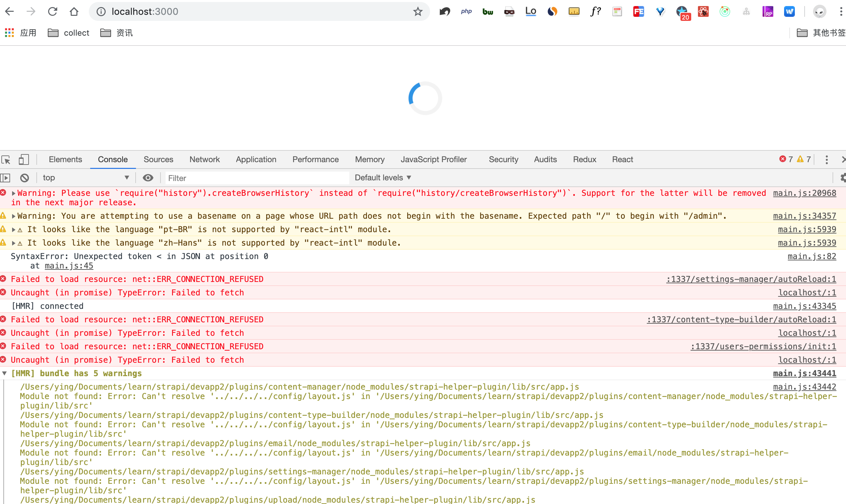The image size is (846, 504).
Task: Open the main.js:20968 source link
Action: [805, 193]
